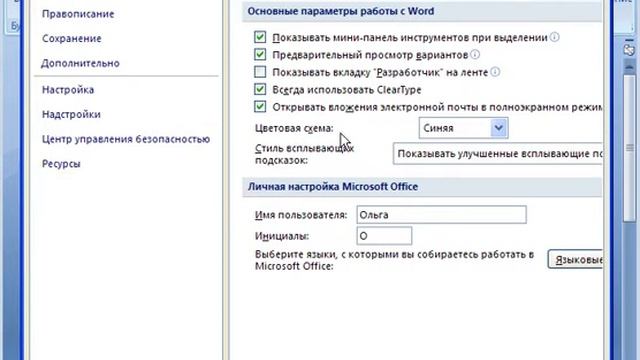Open the Сохранение options category
The height and width of the screenshot is (360, 640).
coord(72,38)
